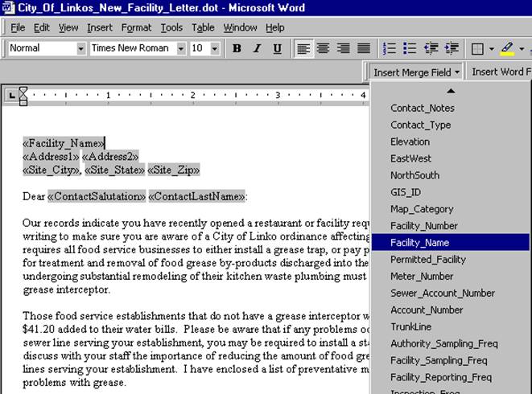The width and height of the screenshot is (532, 394).
Task: Select Map_Category merge field
Action: [x=451, y=209]
